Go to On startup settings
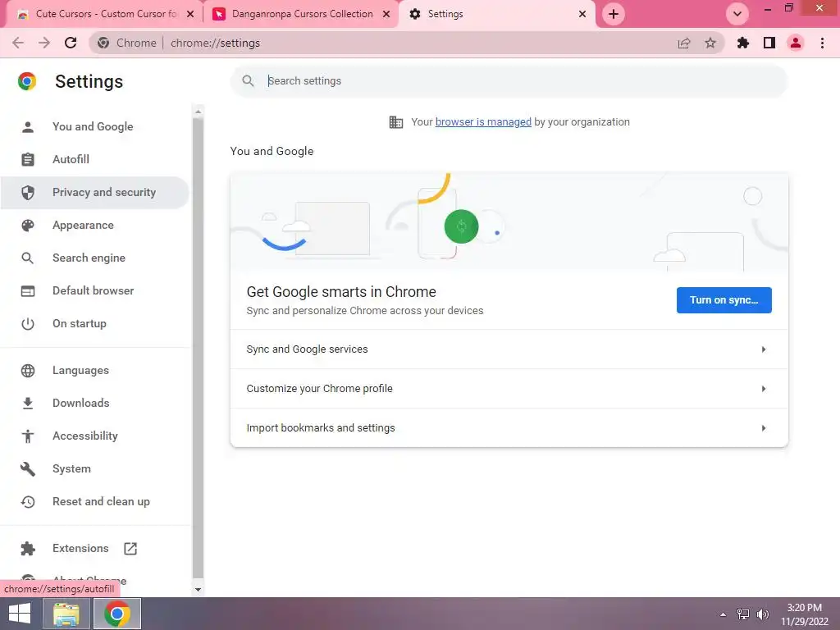The width and height of the screenshot is (840, 630). point(80,323)
